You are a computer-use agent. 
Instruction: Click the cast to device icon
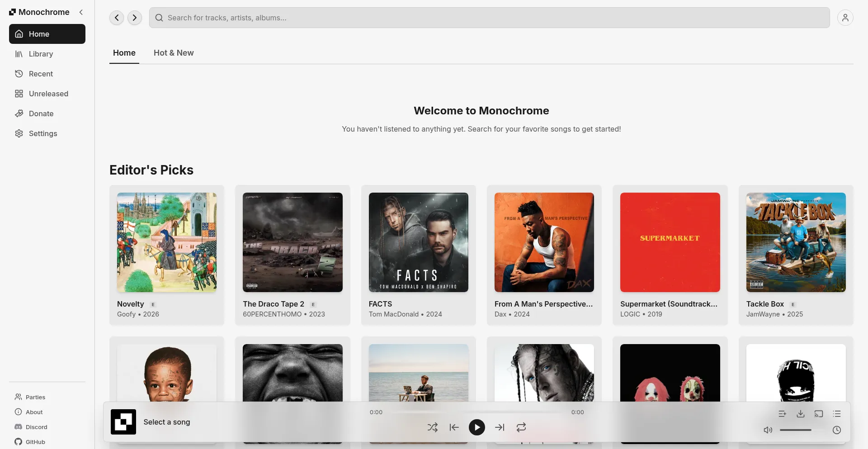[819, 414]
